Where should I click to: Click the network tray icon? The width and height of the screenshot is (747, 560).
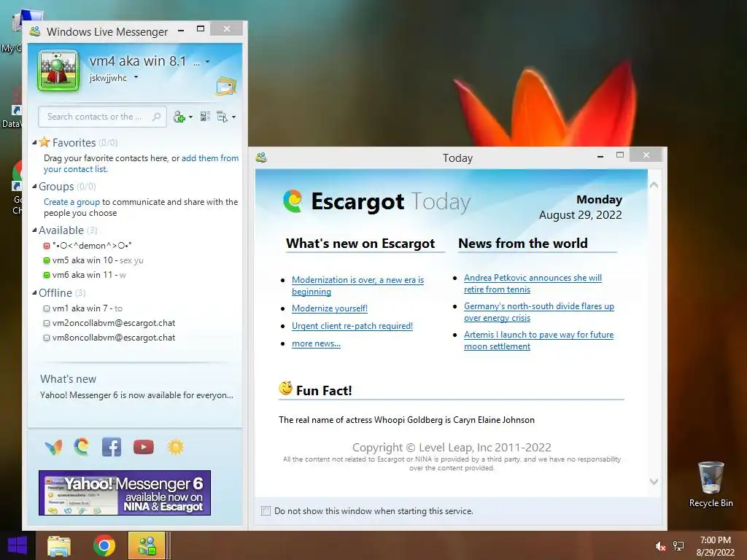tap(678, 546)
